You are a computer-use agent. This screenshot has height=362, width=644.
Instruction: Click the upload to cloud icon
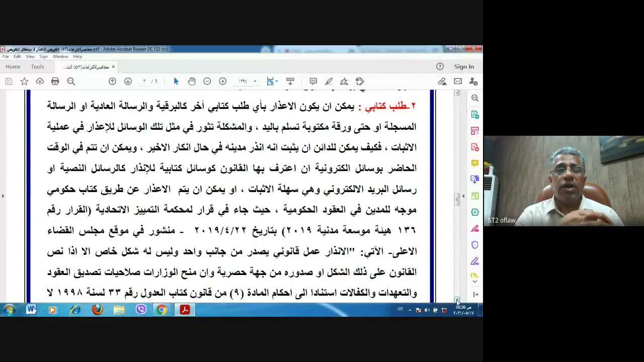(x=40, y=81)
